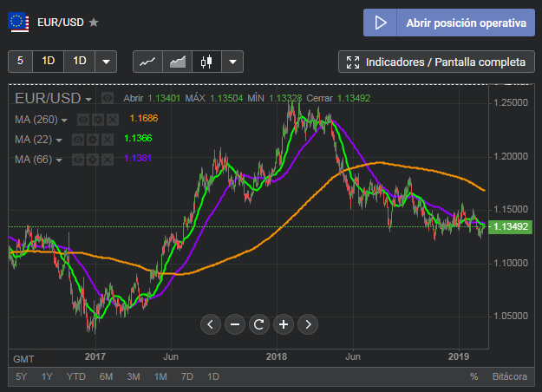542x392 pixels.
Task: Toggle percent scale with % button
Action: click(x=473, y=376)
